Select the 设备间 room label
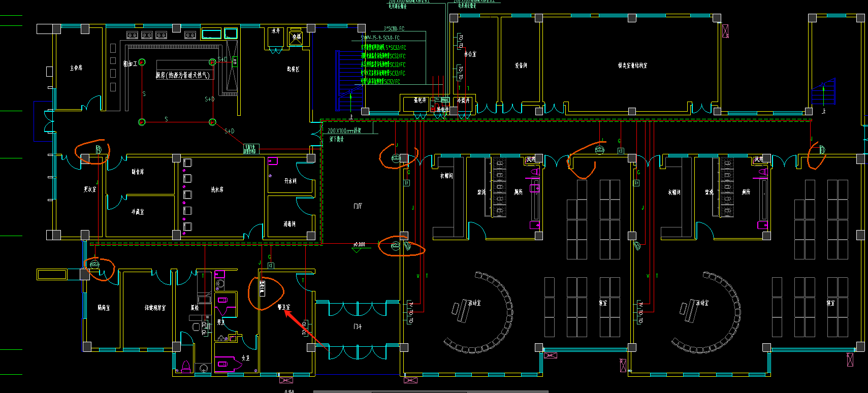 coord(521,65)
